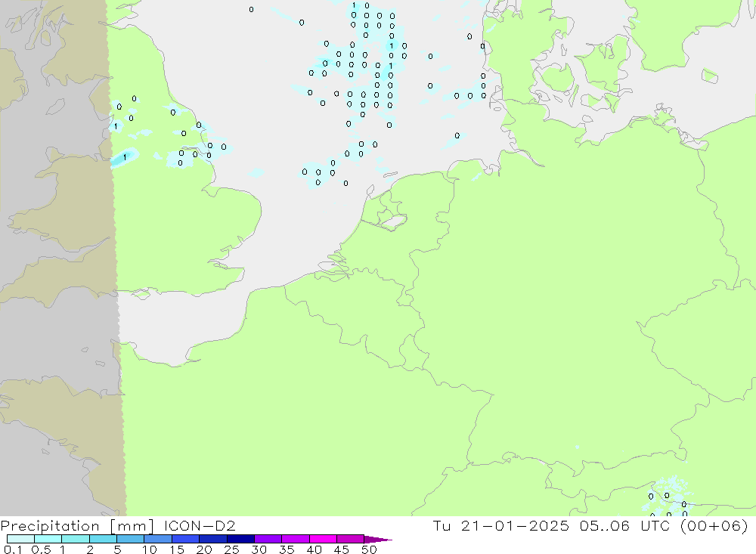
Task: Click the 20–25 mm dark blue legend swatch
Action: tap(213, 539)
